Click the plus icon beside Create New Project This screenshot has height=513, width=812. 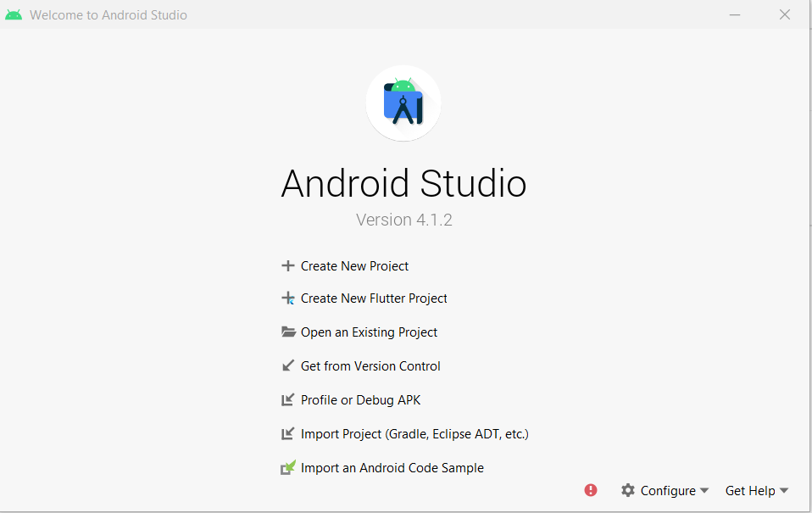coord(287,265)
